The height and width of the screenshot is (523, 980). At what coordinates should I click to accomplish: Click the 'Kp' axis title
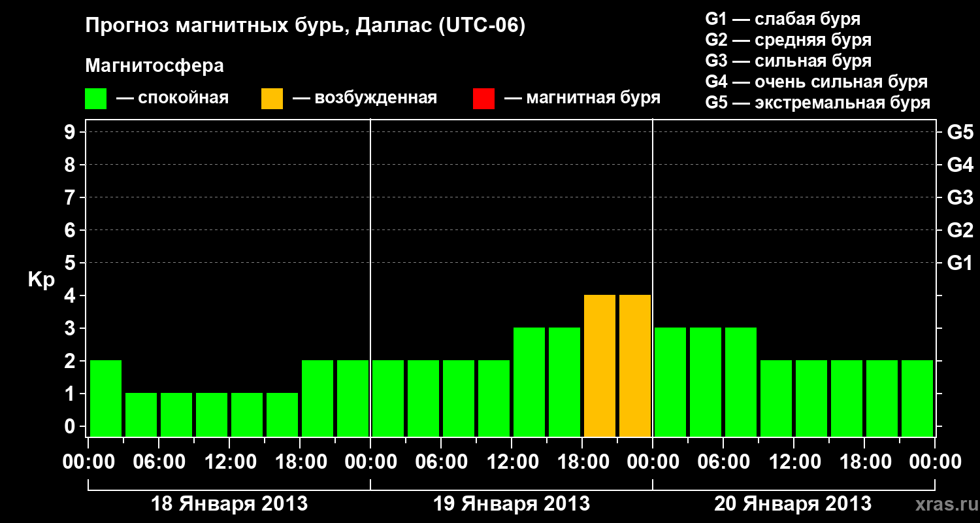tap(41, 279)
